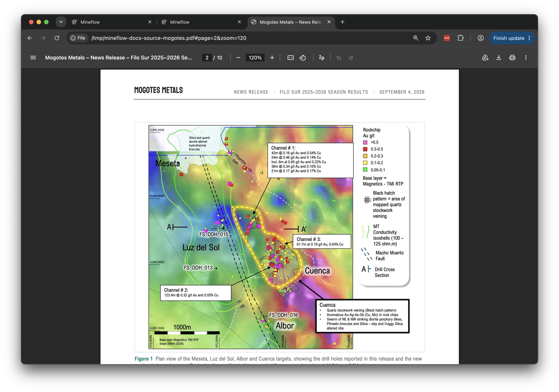Click the yellow 0.1-0.2 legend swatch

365,163
